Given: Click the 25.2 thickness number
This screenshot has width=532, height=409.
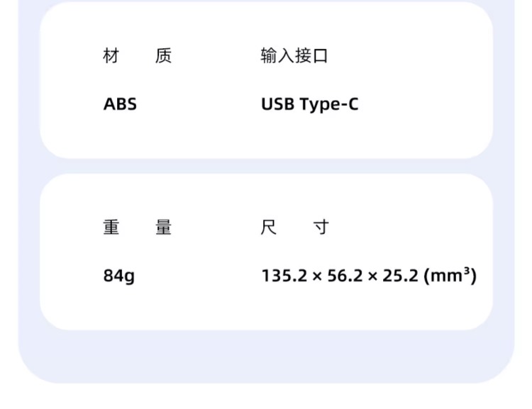Looking at the screenshot, I should tap(400, 276).
